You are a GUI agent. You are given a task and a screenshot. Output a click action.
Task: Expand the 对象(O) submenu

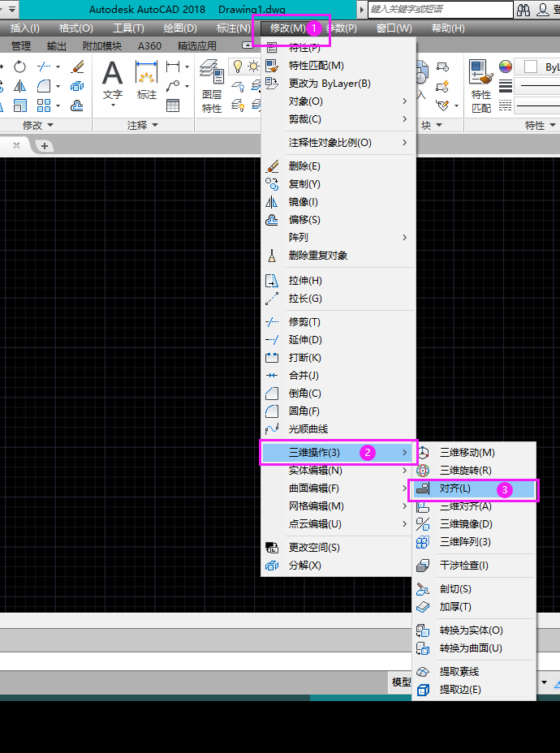pos(338,101)
